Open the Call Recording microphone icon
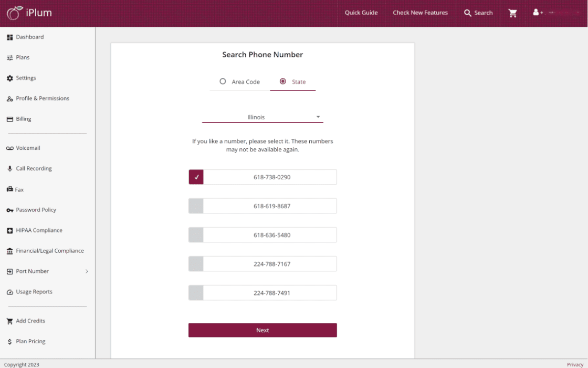588x368 pixels. coord(10,169)
